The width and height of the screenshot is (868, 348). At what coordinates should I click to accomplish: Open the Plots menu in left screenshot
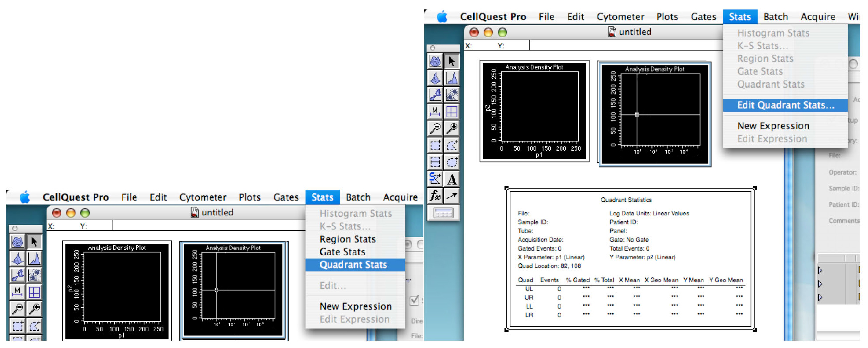pyautogui.click(x=249, y=197)
